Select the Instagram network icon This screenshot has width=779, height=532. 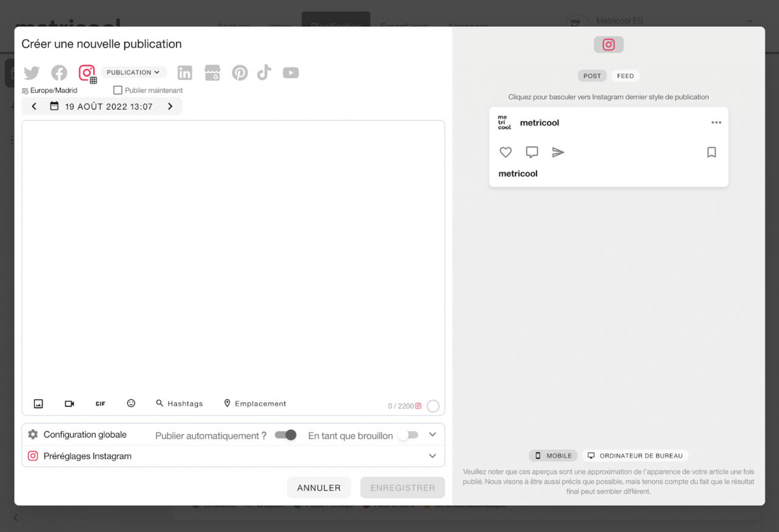coord(87,73)
